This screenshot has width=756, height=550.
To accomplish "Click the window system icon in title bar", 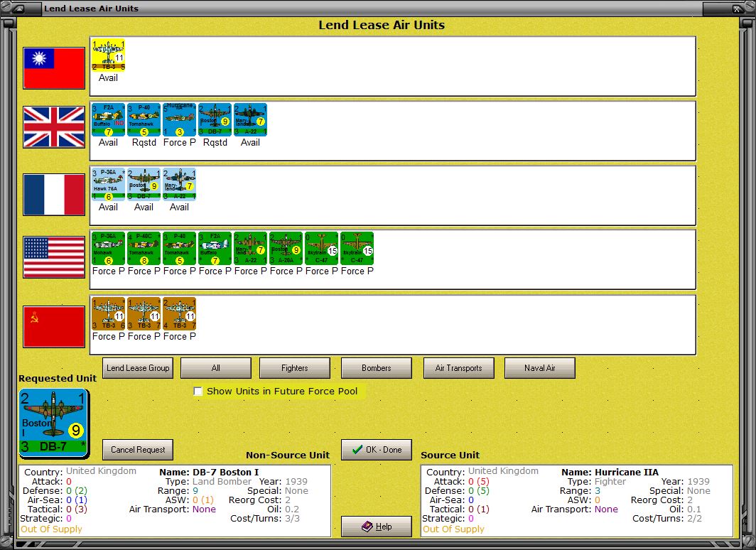I will (20, 9).
